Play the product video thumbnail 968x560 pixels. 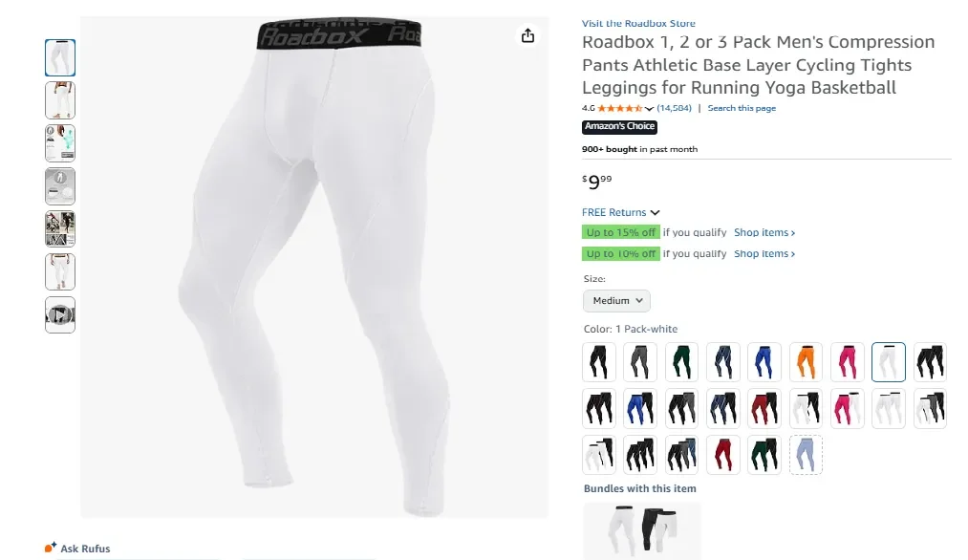tap(60, 315)
